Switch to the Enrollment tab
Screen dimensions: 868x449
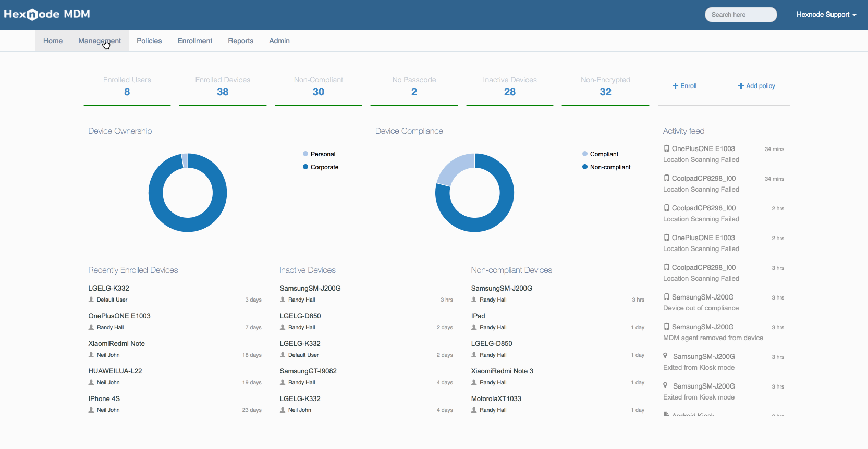click(195, 41)
